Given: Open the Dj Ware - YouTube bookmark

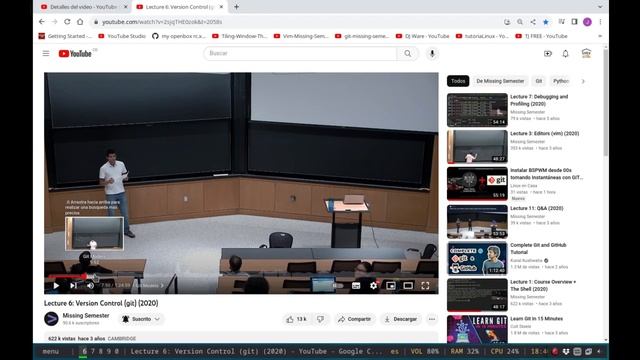Looking at the screenshot, I should click(x=422, y=36).
